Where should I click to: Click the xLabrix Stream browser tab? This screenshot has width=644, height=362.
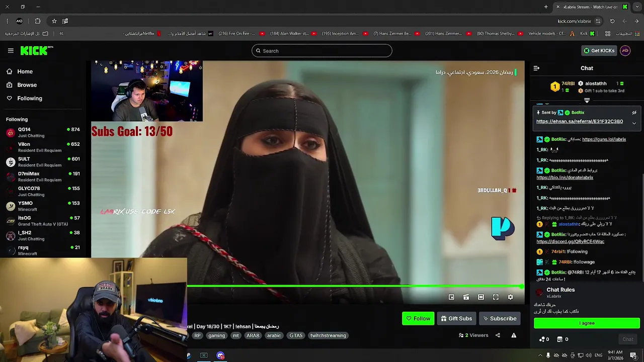tap(591, 7)
